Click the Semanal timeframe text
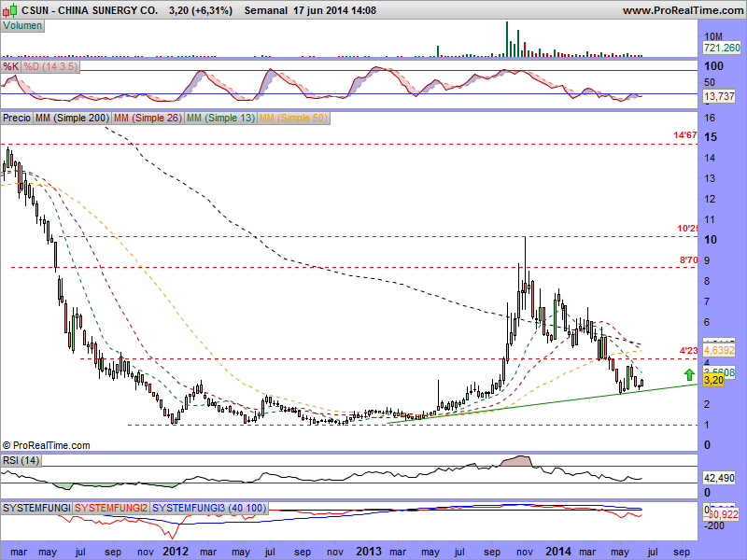This screenshot has width=747, height=560. [x=266, y=10]
